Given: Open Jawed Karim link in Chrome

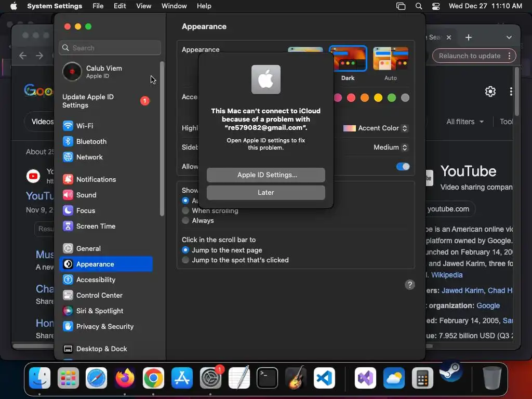Looking at the screenshot, I should (462, 291).
